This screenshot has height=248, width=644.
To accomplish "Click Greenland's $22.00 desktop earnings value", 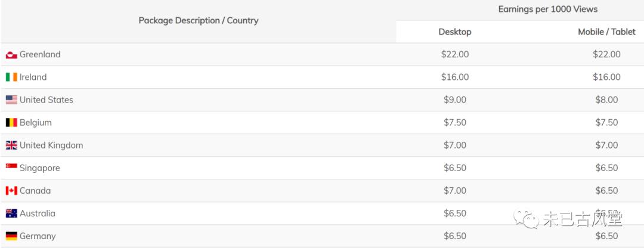I will (x=455, y=54).
